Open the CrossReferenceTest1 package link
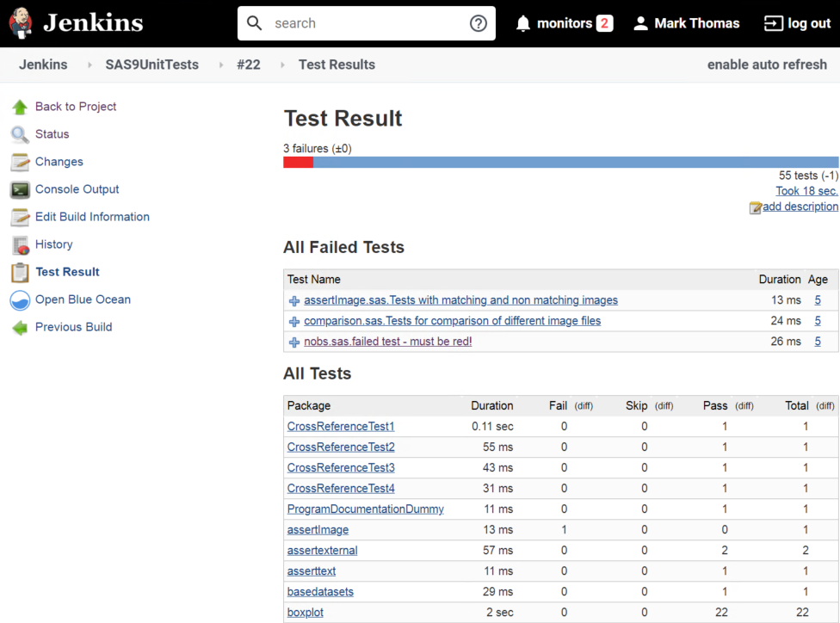840x623 pixels. click(x=341, y=427)
